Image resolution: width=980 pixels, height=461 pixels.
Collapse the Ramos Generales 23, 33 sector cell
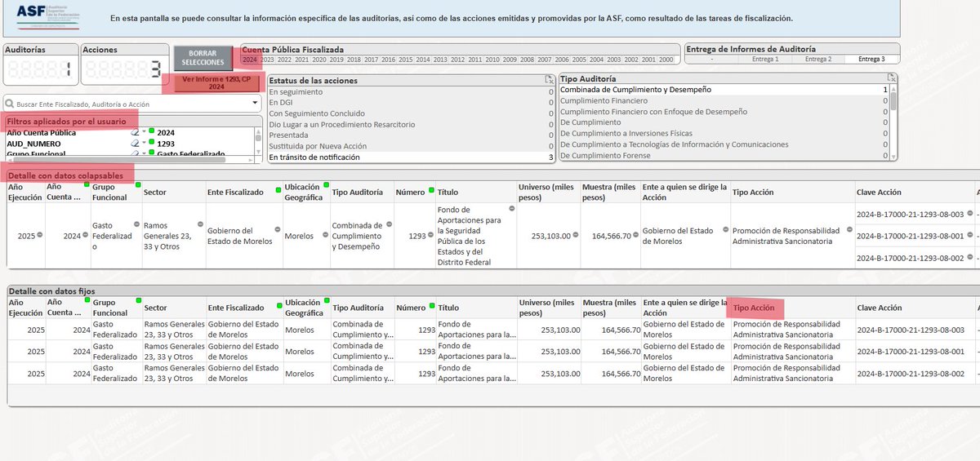(200, 224)
